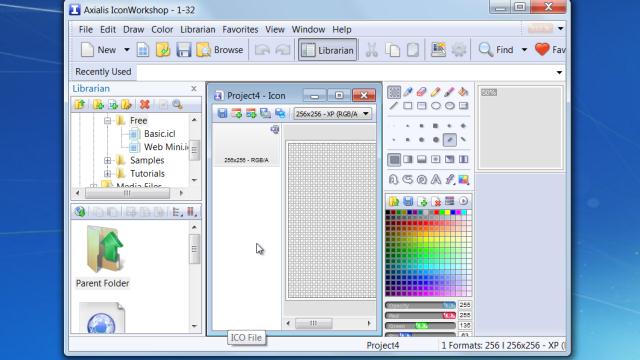Enable the radial gradient fill mode

436,160
